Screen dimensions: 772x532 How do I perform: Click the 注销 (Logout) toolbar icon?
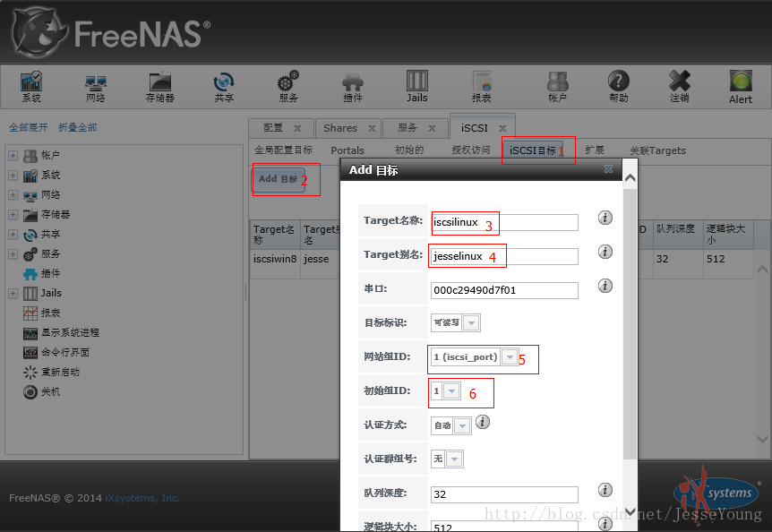[x=680, y=87]
